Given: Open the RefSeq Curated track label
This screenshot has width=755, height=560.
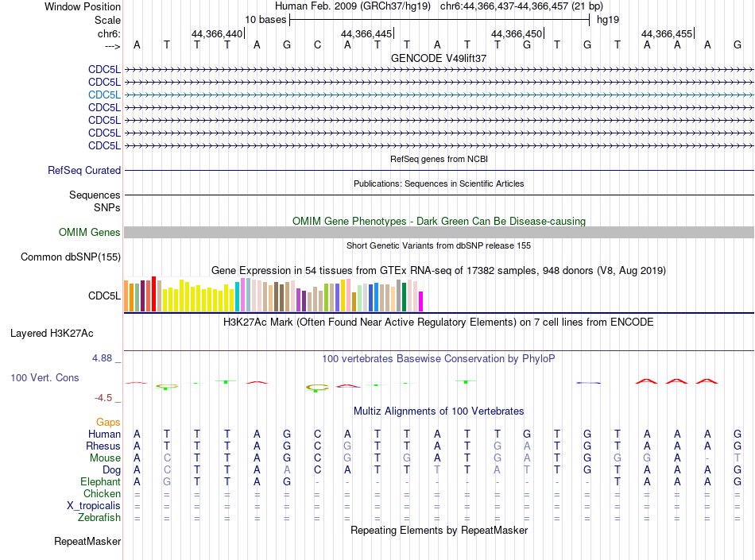Looking at the screenshot, I should pyautogui.click(x=84, y=170).
